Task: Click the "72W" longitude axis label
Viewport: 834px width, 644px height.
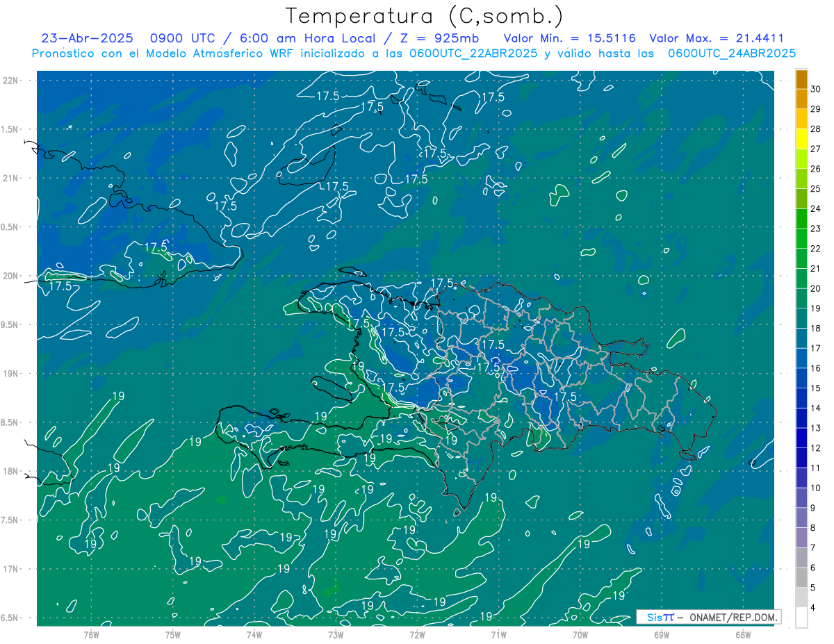Action: pyautogui.click(x=417, y=634)
